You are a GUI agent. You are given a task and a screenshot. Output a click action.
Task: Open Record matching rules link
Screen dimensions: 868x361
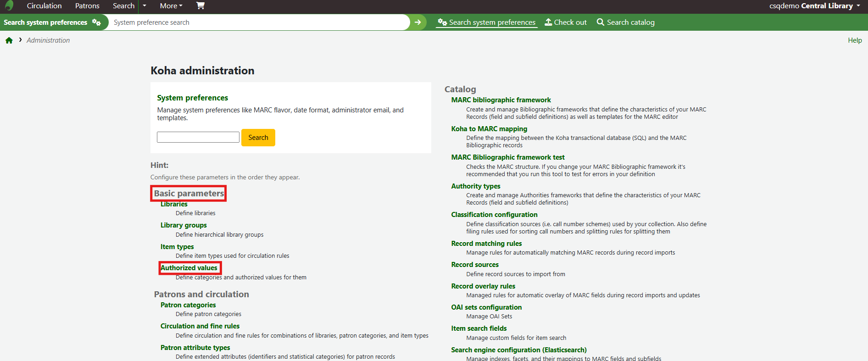point(486,244)
